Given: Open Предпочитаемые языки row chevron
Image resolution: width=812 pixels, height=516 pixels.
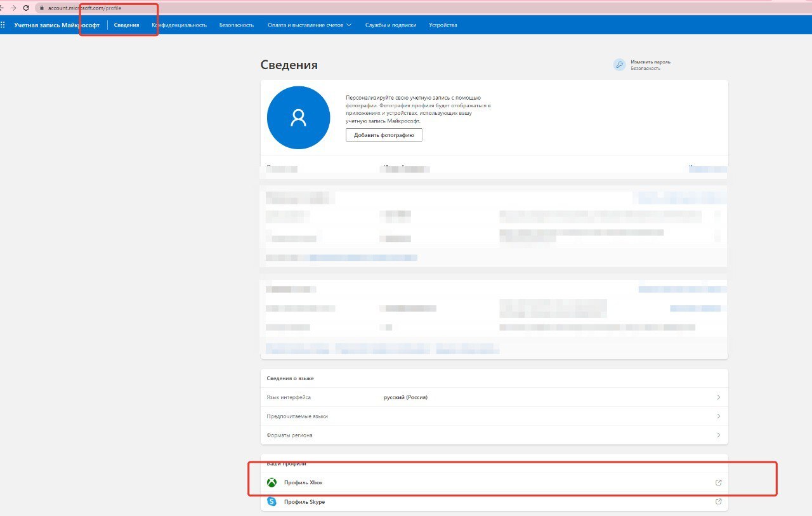Looking at the screenshot, I should click(x=718, y=416).
